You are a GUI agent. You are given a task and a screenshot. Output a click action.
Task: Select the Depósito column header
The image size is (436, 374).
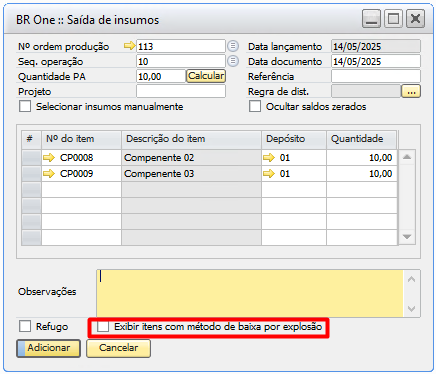[294, 139]
